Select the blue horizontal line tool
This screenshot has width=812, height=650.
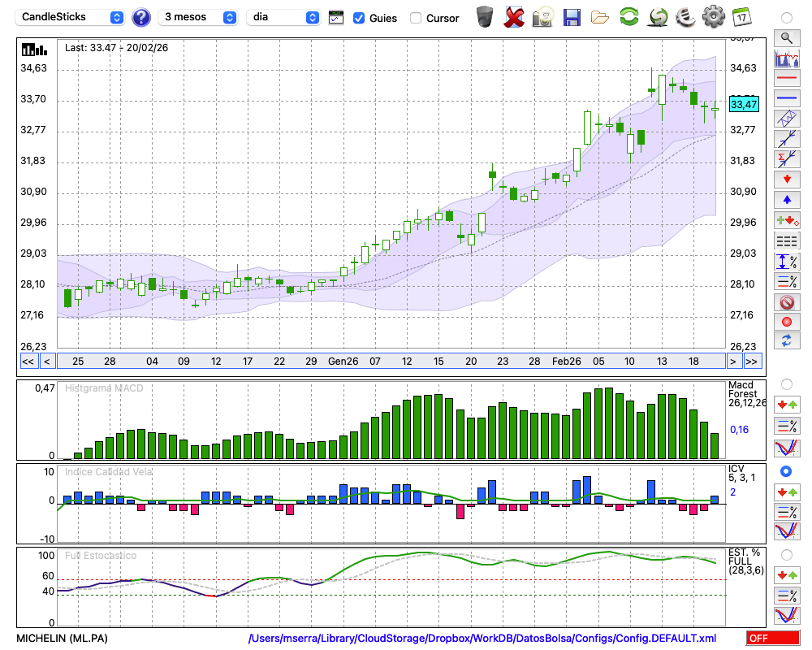(x=786, y=98)
